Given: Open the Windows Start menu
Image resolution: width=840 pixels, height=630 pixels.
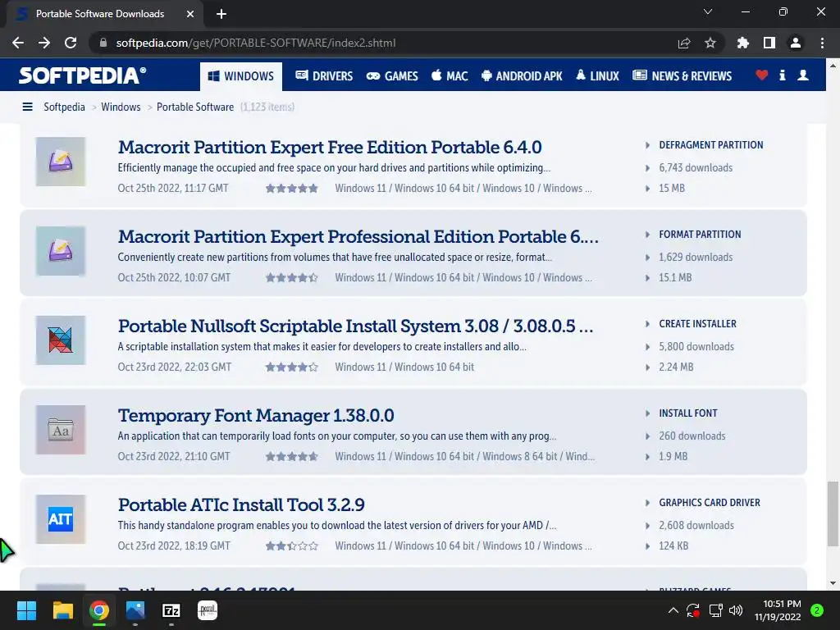Looking at the screenshot, I should [26, 610].
